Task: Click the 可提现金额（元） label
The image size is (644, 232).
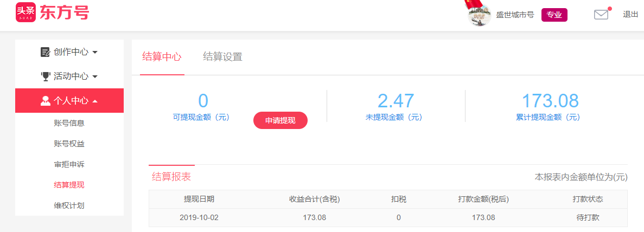Action: click(201, 118)
